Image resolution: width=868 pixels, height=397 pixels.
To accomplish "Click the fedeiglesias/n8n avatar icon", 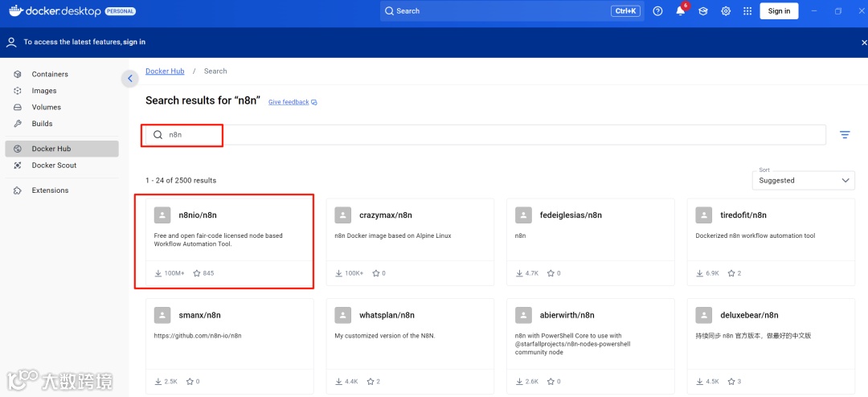I will 524,215.
